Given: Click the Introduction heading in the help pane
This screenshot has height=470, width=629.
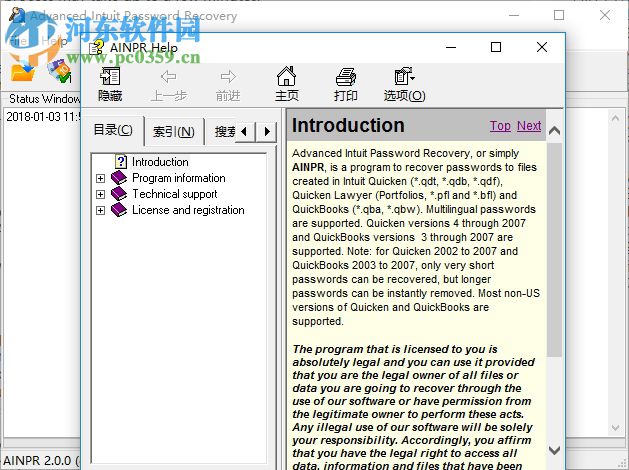Looking at the screenshot, I should (x=348, y=125).
